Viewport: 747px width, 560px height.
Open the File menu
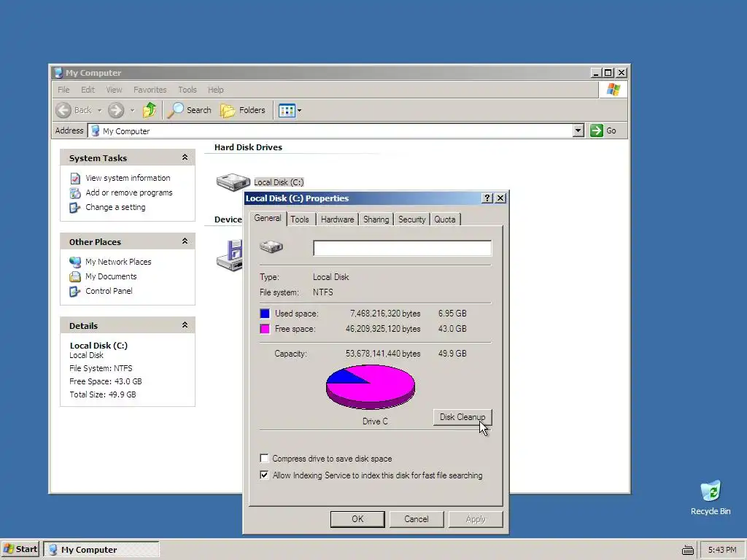click(x=63, y=90)
